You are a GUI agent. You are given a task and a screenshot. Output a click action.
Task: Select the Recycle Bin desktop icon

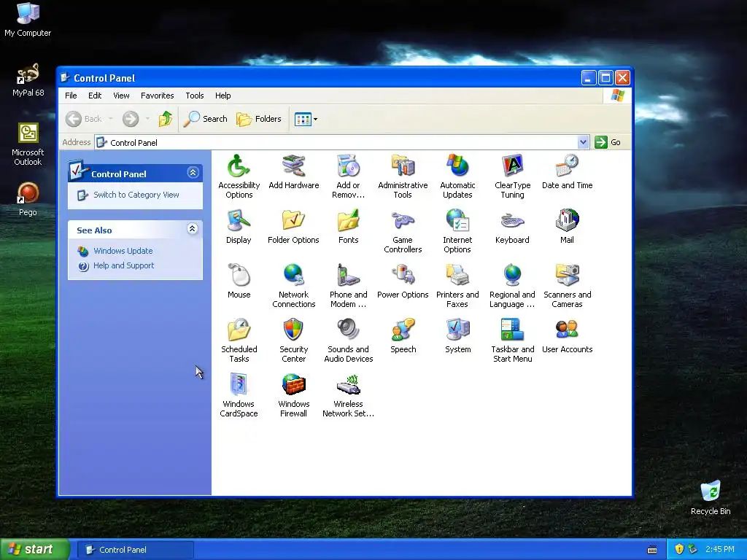[x=711, y=497]
